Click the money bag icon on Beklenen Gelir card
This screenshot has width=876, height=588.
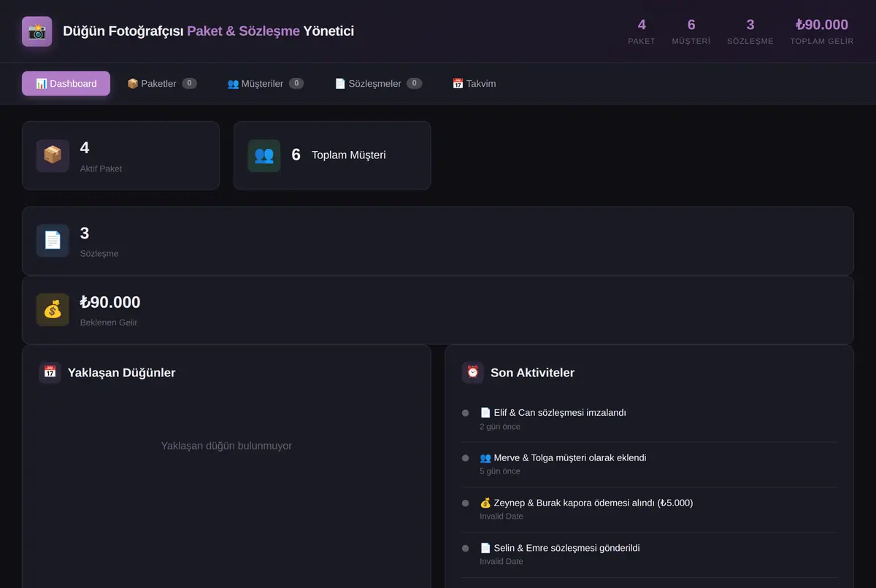point(53,309)
